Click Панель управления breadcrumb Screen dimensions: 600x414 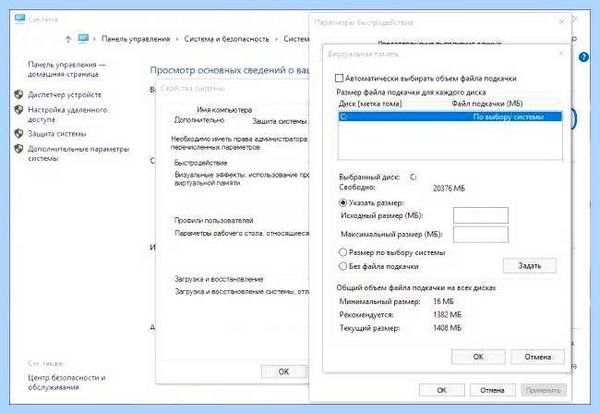pos(135,39)
